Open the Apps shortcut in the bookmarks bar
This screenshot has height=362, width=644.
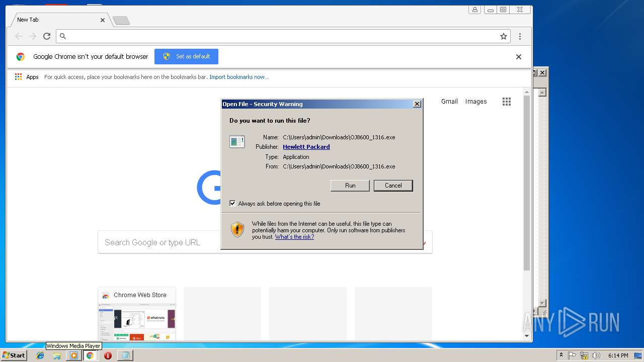pos(27,77)
